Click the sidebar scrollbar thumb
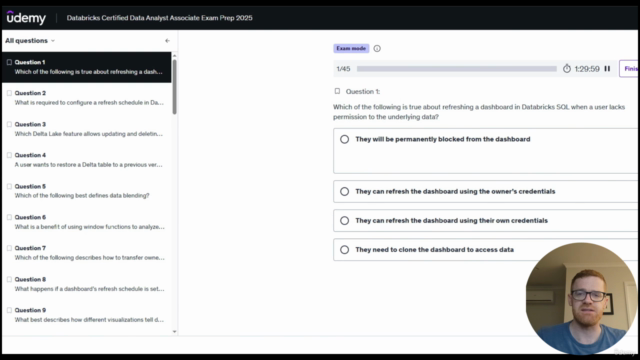Image resolution: width=640 pixels, height=360 pixels. point(175,87)
